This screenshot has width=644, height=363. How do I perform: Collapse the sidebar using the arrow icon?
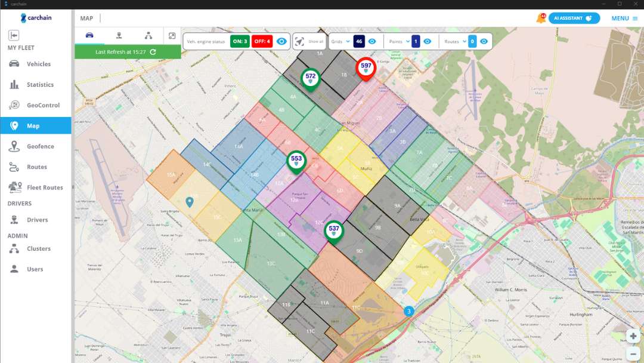coord(14,35)
